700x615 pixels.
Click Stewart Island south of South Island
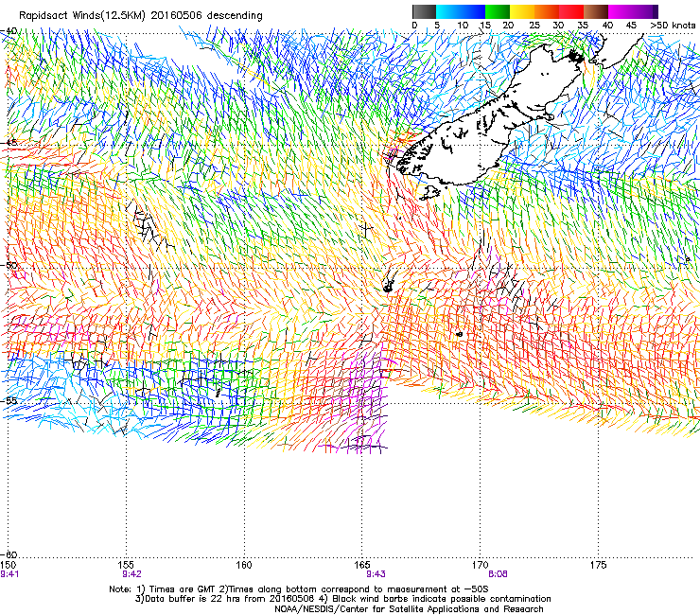429,192
